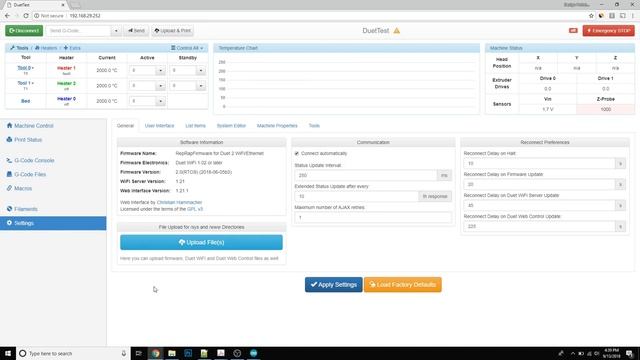Viewport: 640px width, 360px height.
Task: Click the Load Factory Defaults button
Action: point(402,284)
